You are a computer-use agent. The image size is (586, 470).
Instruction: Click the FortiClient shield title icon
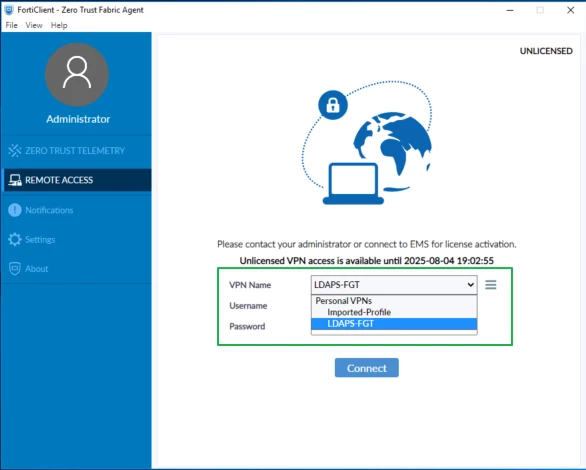click(x=9, y=10)
